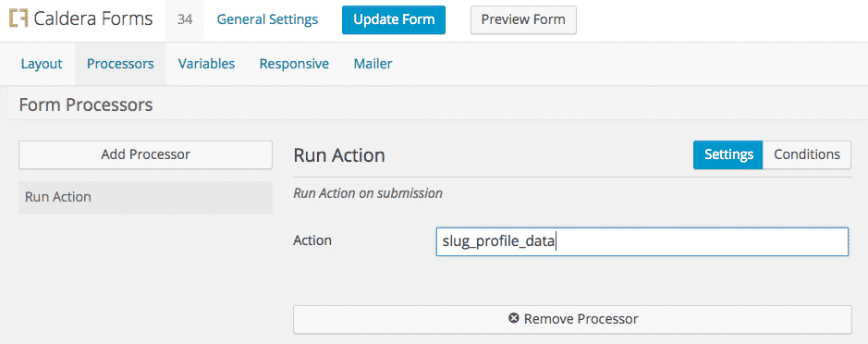Open the General Settings link

point(267,20)
